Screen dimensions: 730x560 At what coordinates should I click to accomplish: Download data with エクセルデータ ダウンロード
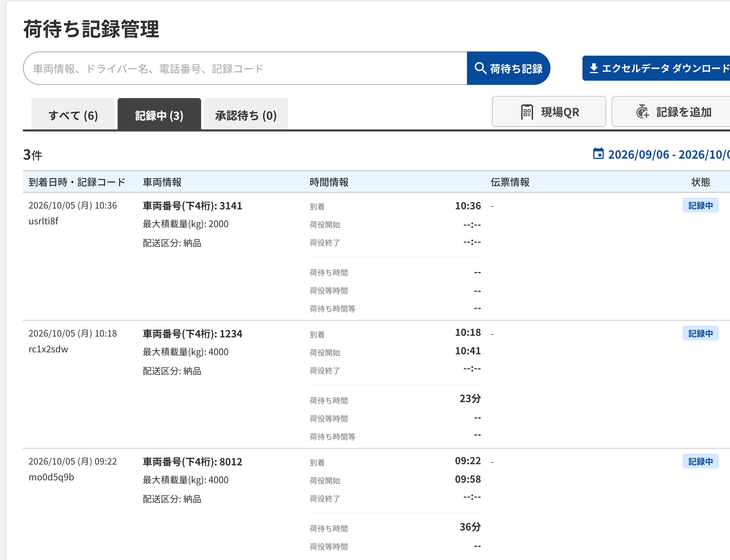point(656,68)
